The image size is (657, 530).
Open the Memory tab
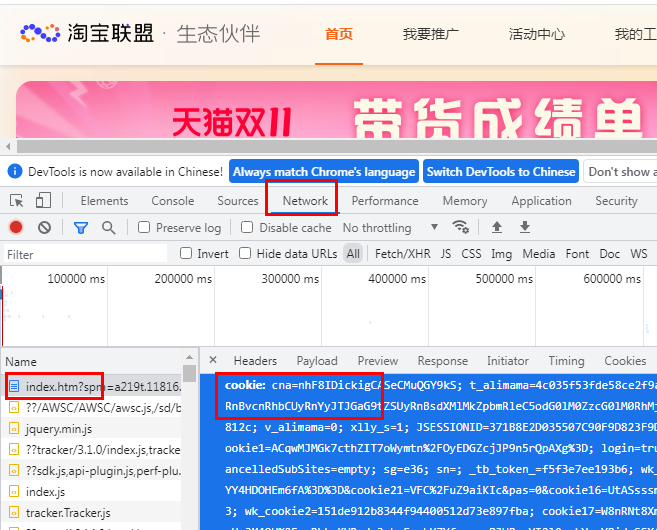(x=465, y=201)
